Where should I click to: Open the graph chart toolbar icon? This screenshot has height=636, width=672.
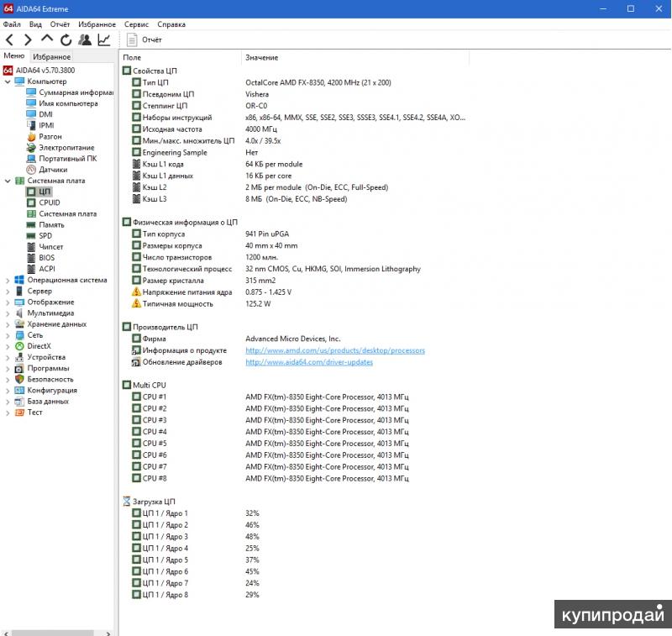coord(104,39)
